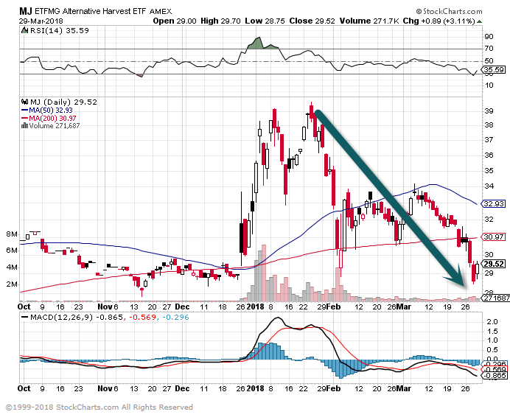This screenshot has width=510, height=420.
Task: Click the 39 price axis label
Action: [x=489, y=111]
